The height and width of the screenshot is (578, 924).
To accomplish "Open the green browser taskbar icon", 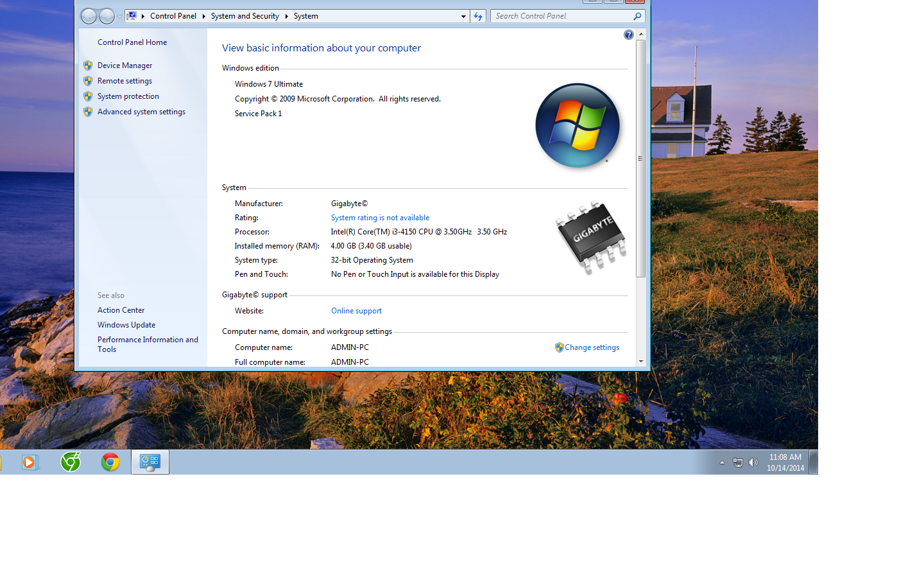I will 71,462.
